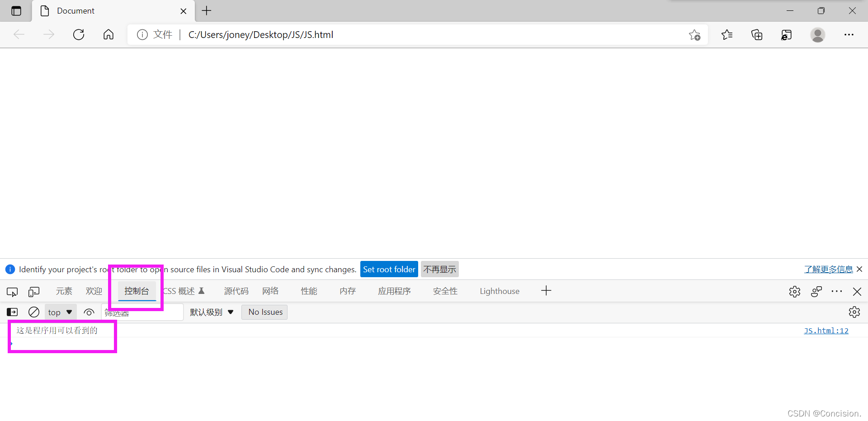868x421 pixels.
Task: Minimize the browser window
Action: (x=790, y=11)
